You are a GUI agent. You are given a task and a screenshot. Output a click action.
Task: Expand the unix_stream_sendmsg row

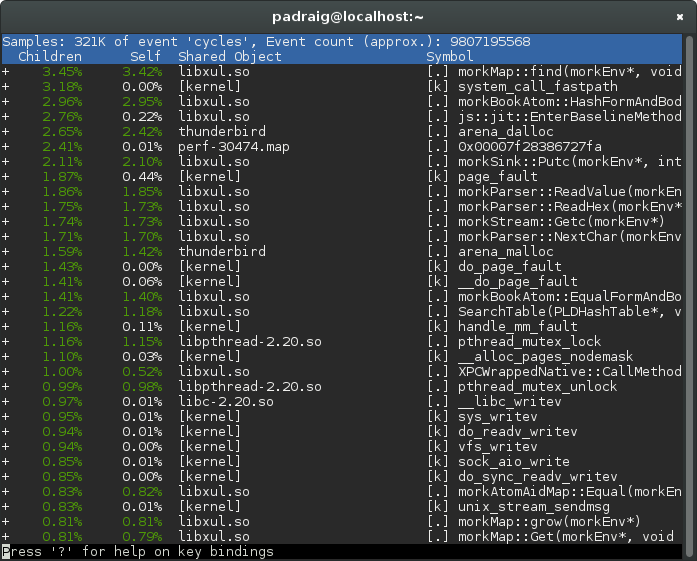click(5, 507)
